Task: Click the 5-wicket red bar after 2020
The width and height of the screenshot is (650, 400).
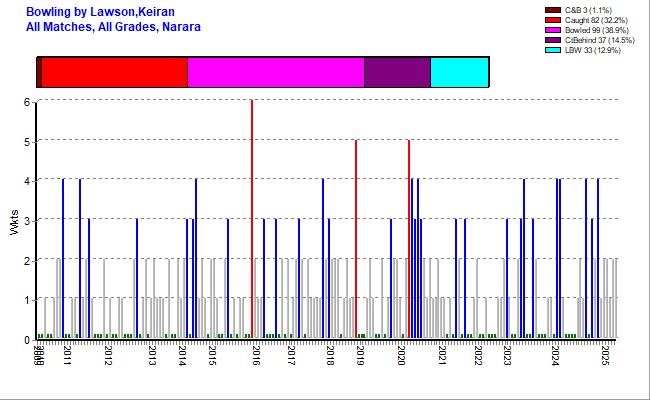Action: click(409, 239)
